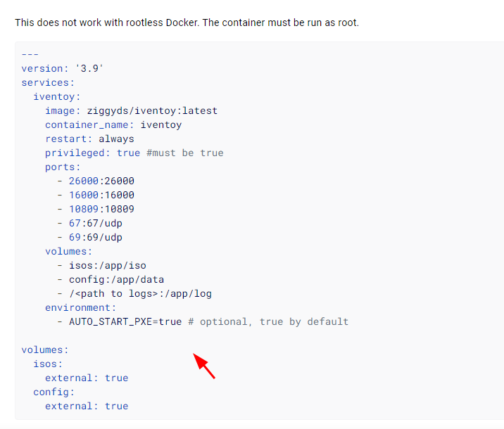Click the red arrow annotation
Screen dimensions: 504x429
(204, 366)
